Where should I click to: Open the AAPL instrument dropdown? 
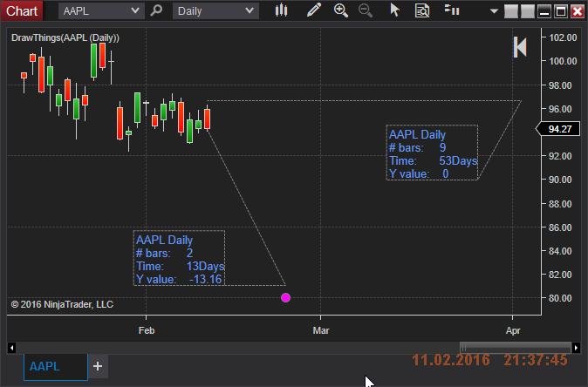coord(101,10)
